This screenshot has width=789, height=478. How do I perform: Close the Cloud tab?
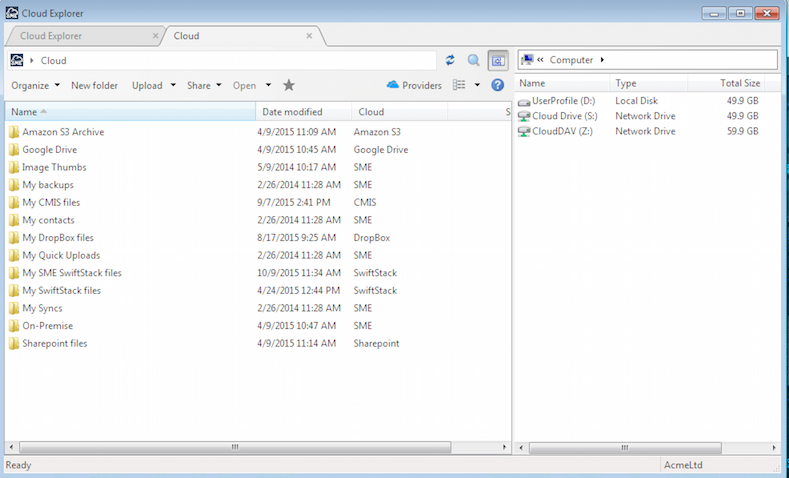[310, 36]
